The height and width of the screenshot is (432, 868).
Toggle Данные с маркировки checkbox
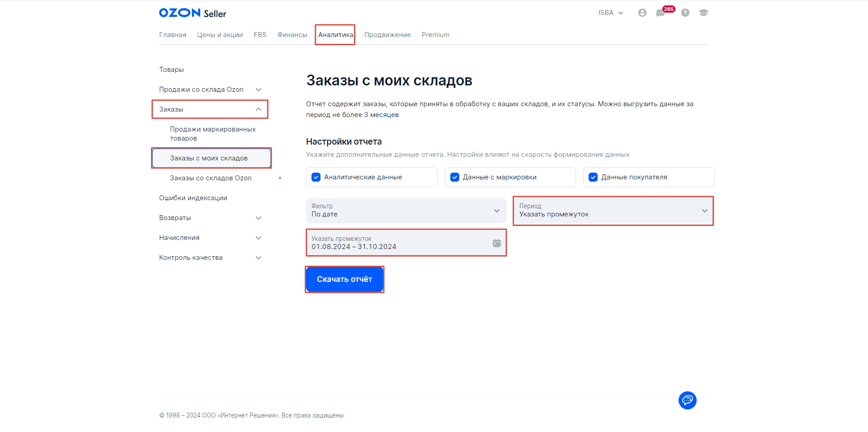455,177
